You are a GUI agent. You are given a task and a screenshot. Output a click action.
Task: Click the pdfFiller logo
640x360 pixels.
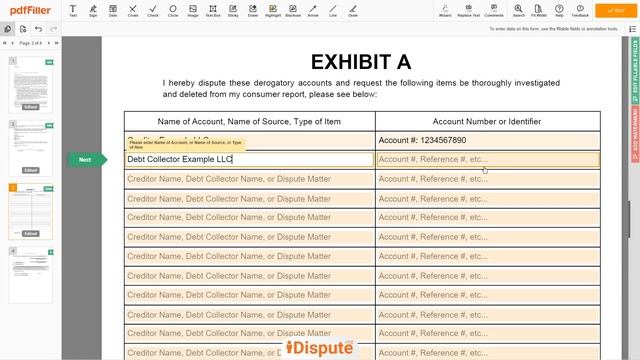(30, 10)
